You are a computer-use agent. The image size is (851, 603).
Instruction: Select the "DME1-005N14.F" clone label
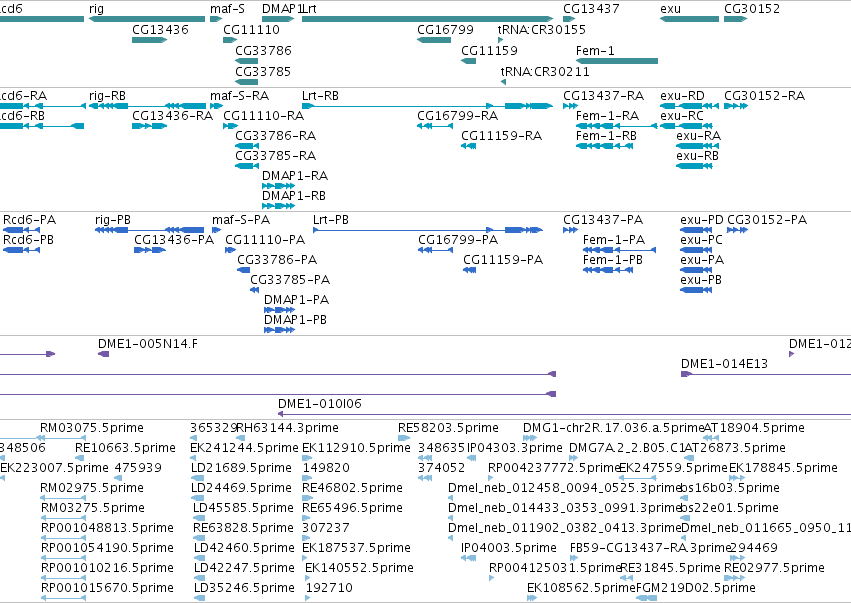pyautogui.click(x=148, y=344)
